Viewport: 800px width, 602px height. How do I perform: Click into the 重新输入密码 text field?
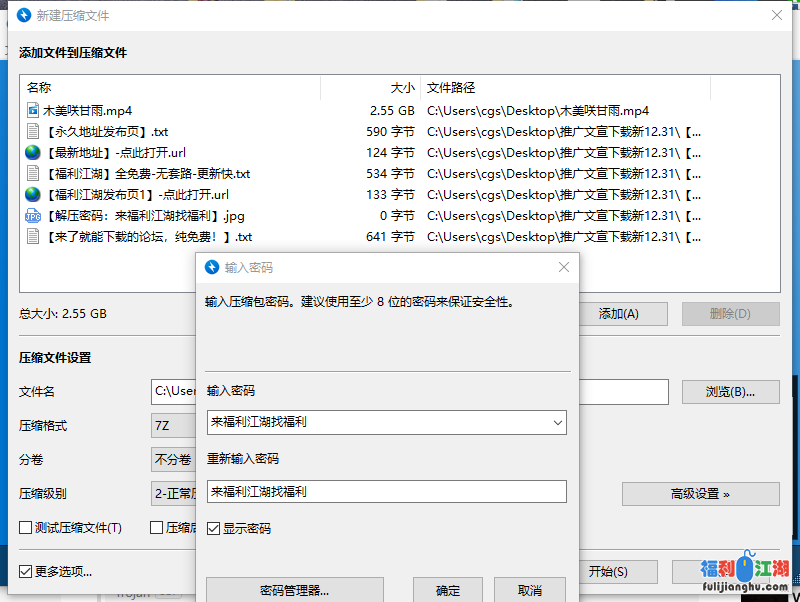coord(386,492)
